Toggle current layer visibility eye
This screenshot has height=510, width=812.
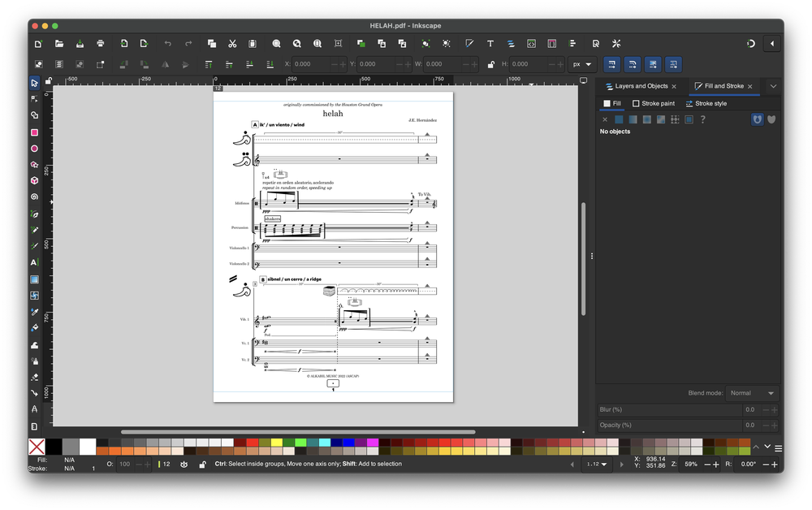pyautogui.click(x=184, y=465)
